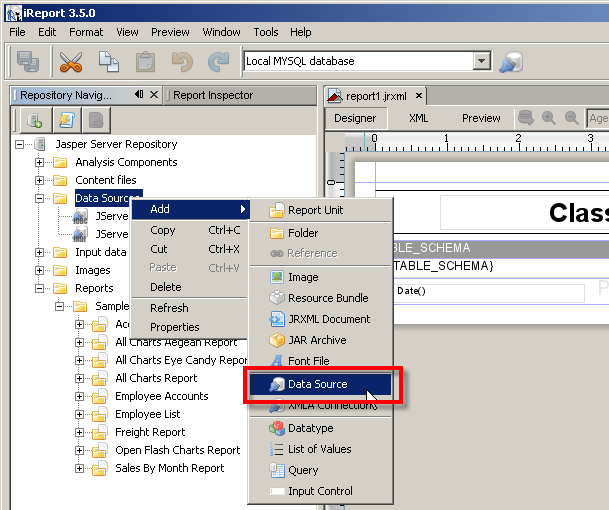Open the Preview menu in menu bar
609x510 pixels.
(170, 32)
